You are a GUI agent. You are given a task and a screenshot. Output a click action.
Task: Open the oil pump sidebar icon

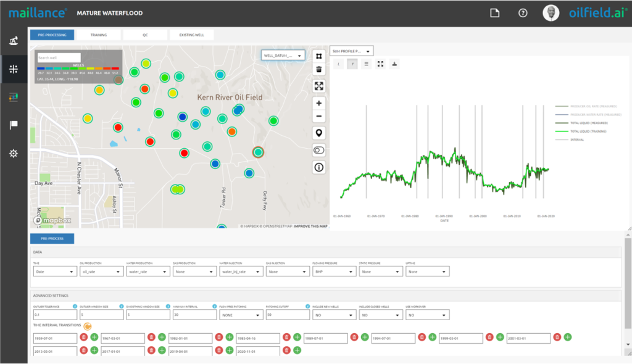click(x=14, y=41)
